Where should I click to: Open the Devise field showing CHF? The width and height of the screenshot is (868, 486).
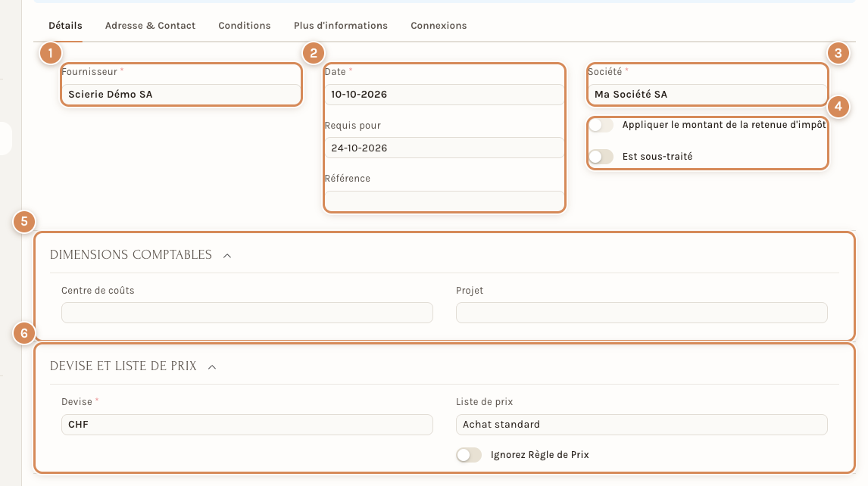[247, 425]
